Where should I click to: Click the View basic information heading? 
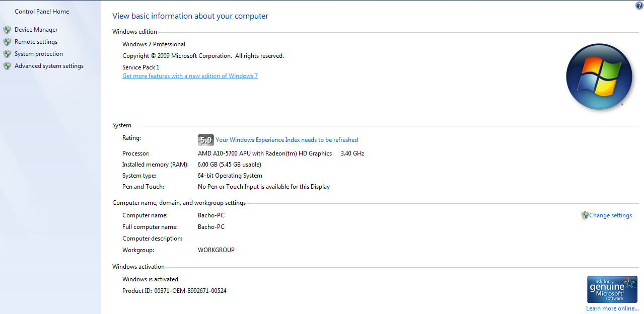pyautogui.click(x=190, y=16)
